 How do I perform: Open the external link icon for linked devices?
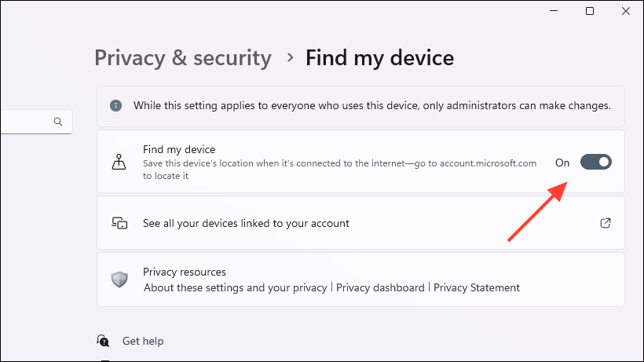click(x=606, y=223)
